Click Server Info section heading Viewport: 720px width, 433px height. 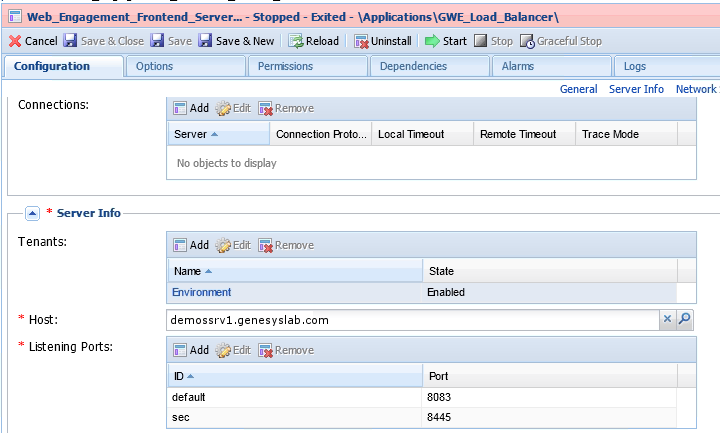(x=89, y=213)
